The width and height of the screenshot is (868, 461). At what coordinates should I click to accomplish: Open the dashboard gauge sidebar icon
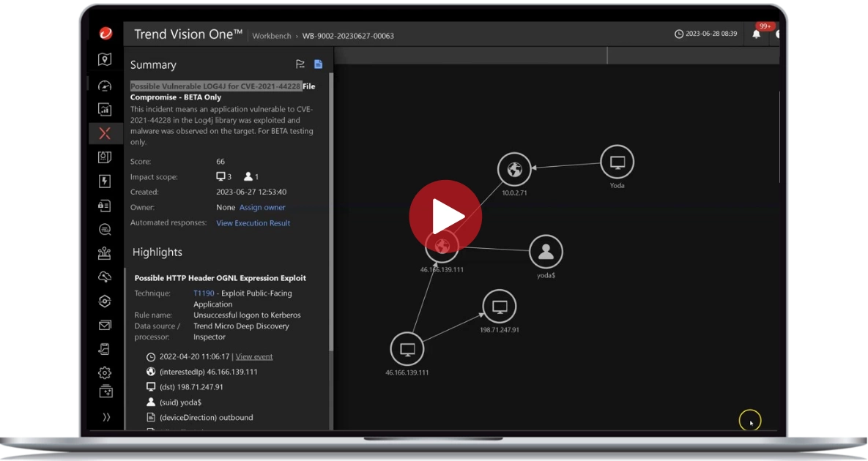tap(105, 86)
